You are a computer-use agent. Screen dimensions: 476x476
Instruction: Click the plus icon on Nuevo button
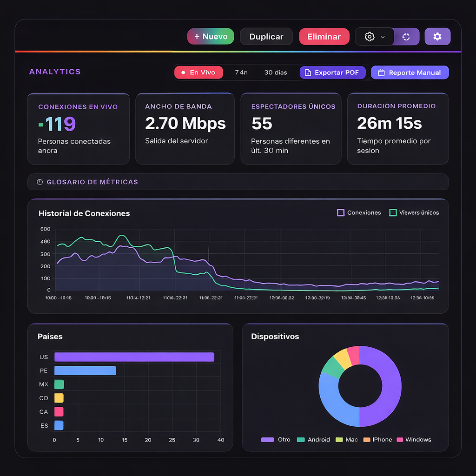coord(197,37)
